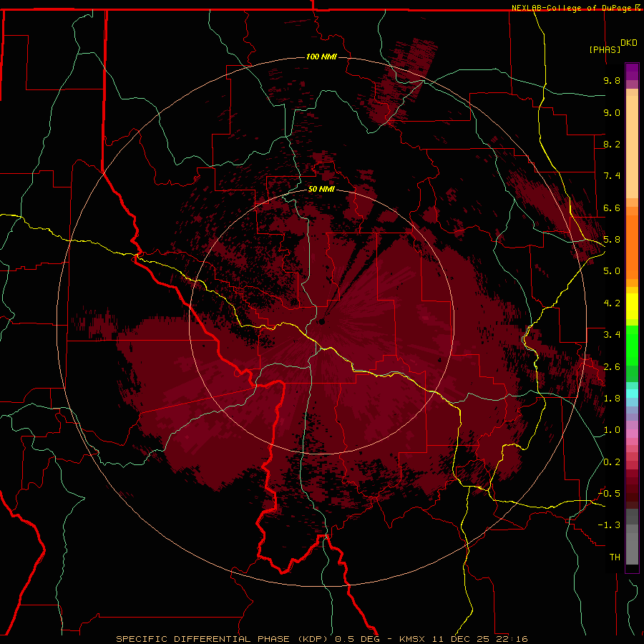Screen dimensions: 644x644
Task: Click the 1.8 value on the scale
Action: (612, 399)
